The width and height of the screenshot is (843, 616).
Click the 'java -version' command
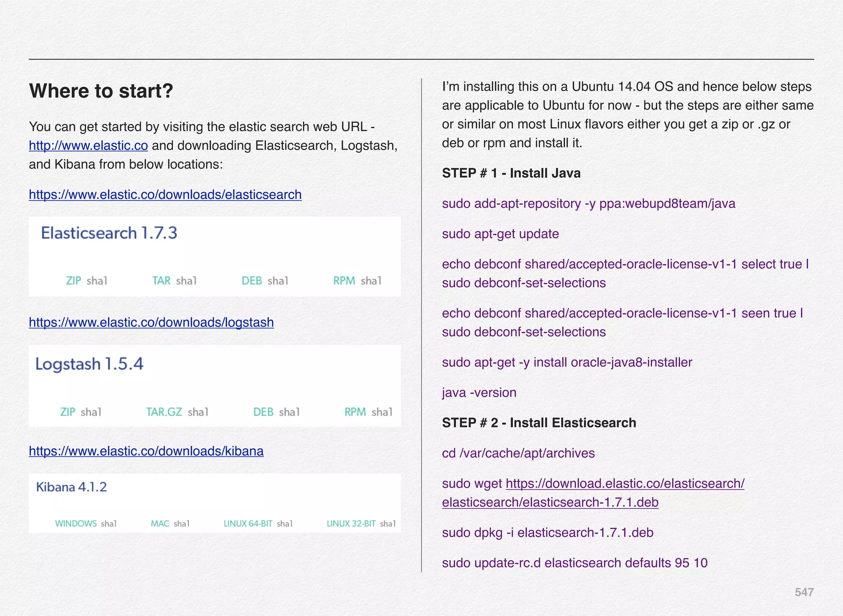tap(479, 393)
